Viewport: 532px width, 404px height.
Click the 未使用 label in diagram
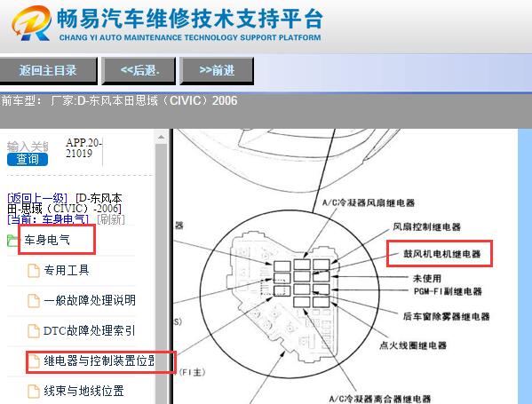(x=427, y=279)
